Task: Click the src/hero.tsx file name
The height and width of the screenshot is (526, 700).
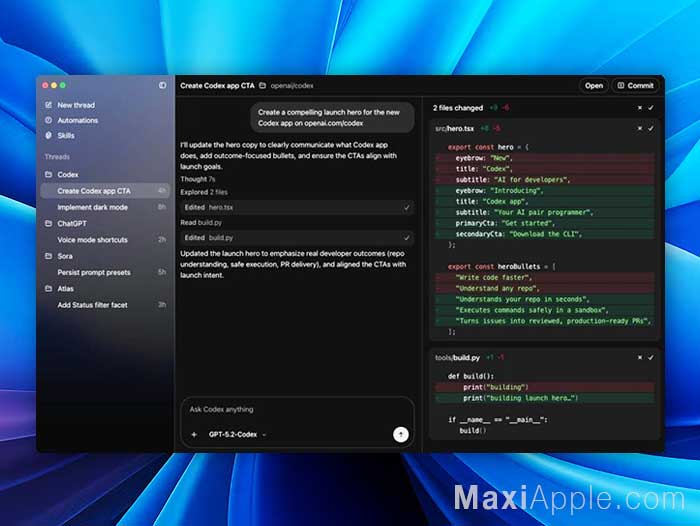Action: click(454, 129)
